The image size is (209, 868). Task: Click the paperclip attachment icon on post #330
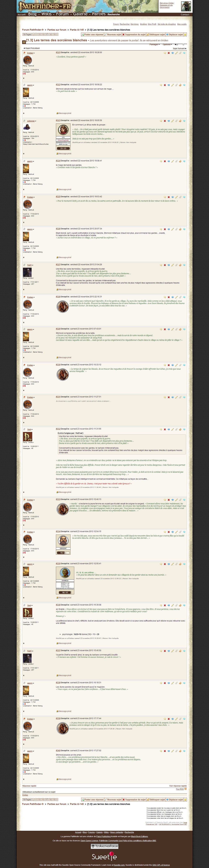(180, 365)
